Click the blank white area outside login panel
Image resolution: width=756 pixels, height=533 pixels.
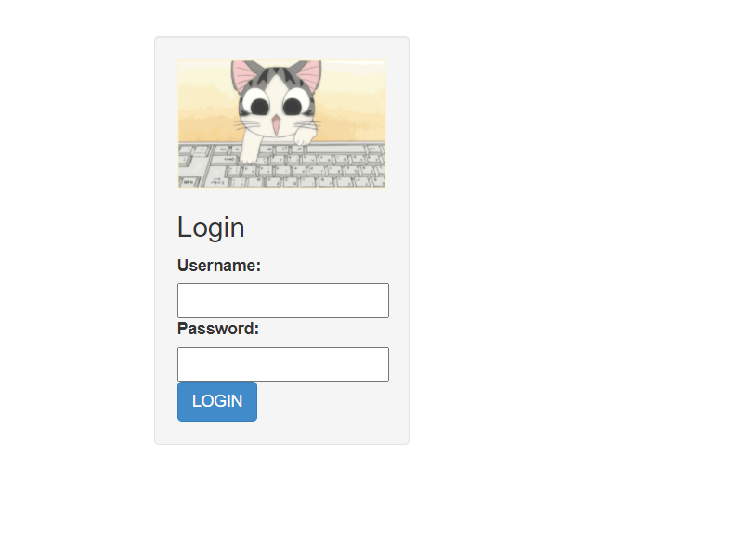[579, 240]
